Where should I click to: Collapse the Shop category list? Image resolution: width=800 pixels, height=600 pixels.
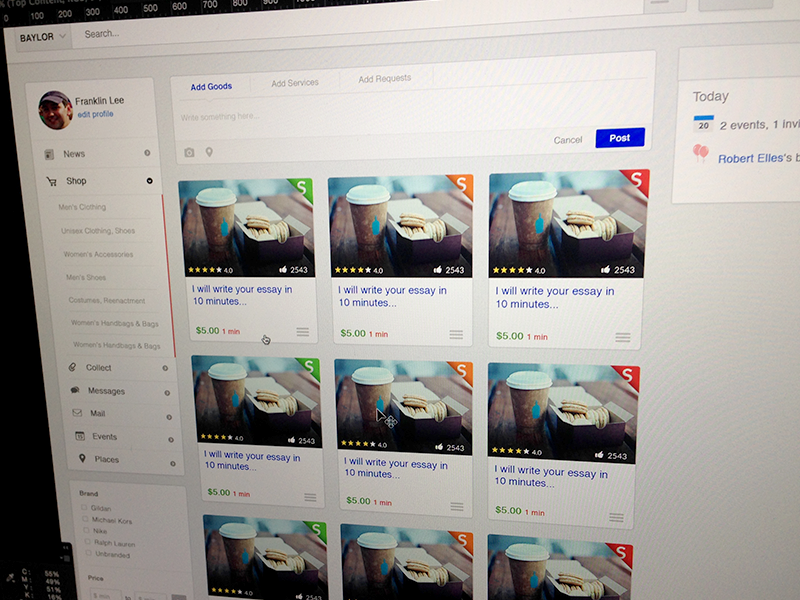[x=148, y=180]
